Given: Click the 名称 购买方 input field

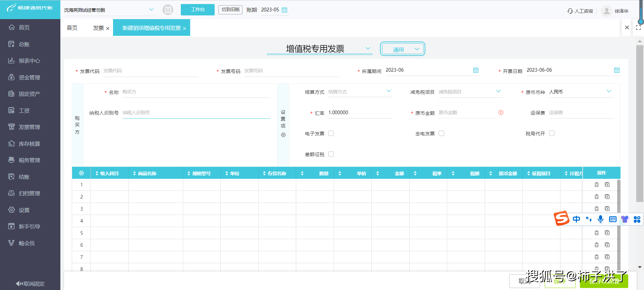Looking at the screenshot, I should click(x=196, y=92).
